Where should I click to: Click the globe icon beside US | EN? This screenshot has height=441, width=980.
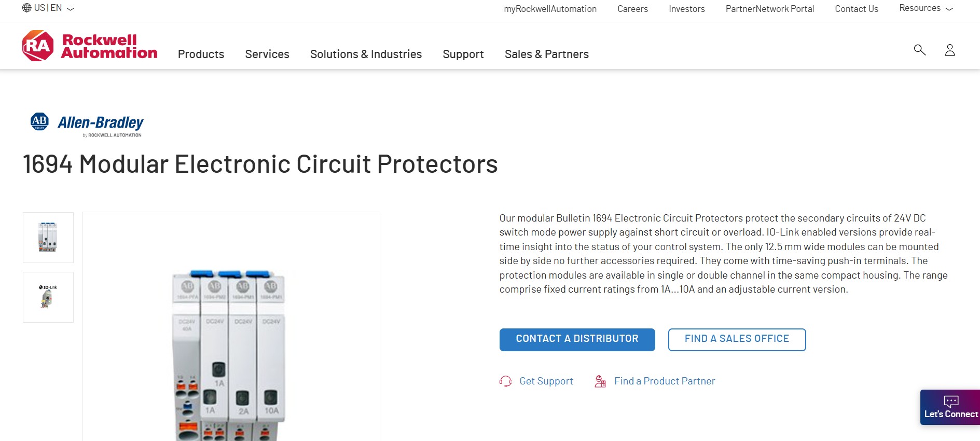point(27,8)
